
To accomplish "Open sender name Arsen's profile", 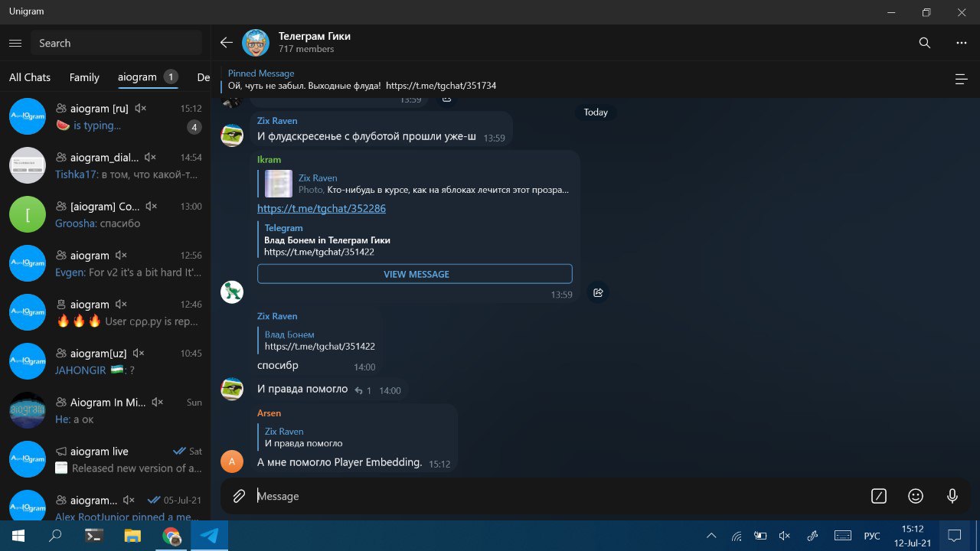I will tap(269, 413).
